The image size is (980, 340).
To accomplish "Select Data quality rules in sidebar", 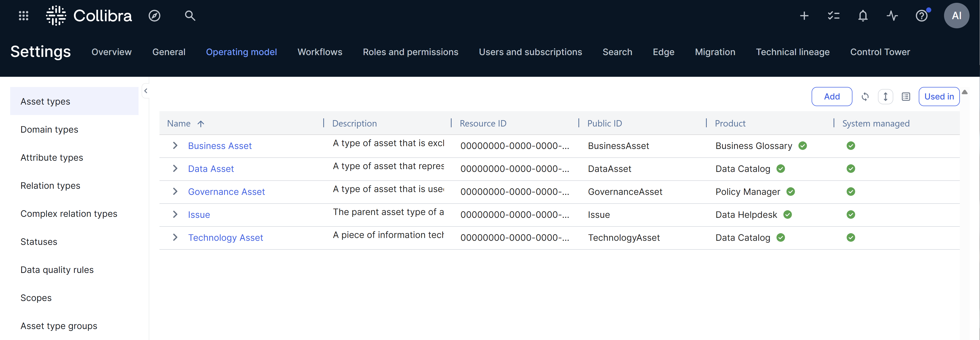I will [74, 270].
